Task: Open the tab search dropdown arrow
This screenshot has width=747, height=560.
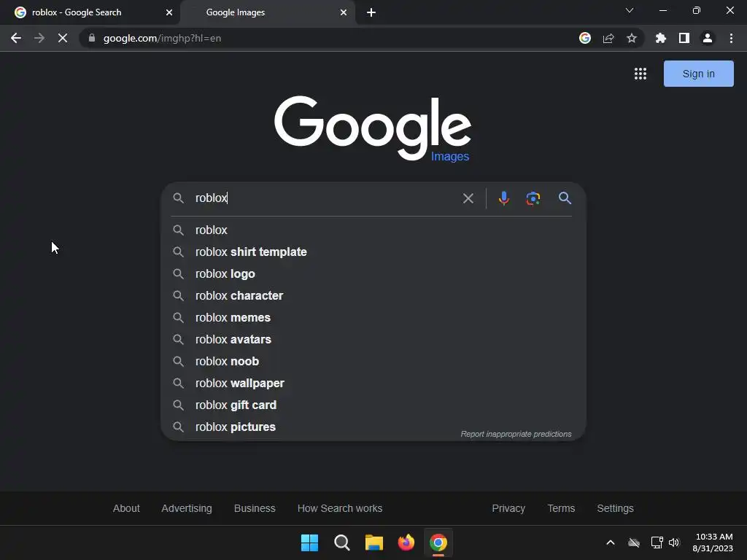Action: [x=630, y=10]
